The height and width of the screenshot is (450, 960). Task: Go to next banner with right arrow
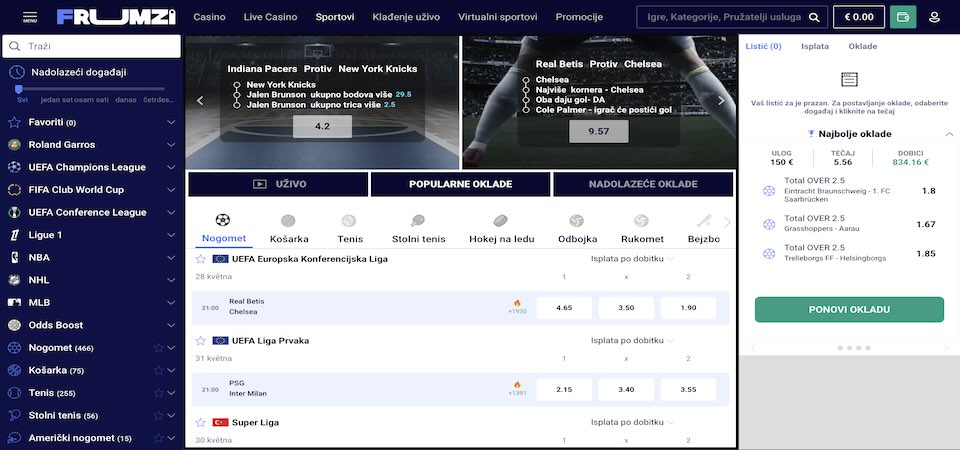[721, 101]
